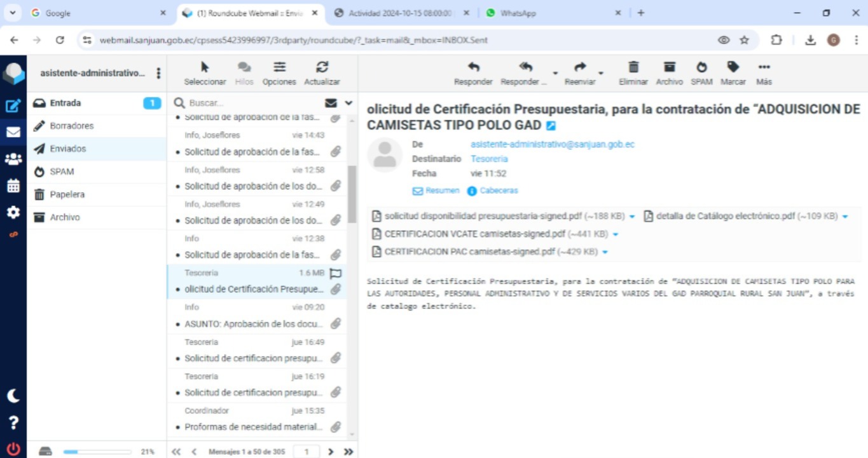Click the compose new message icon
The height and width of the screenshot is (458, 868).
[x=13, y=106]
